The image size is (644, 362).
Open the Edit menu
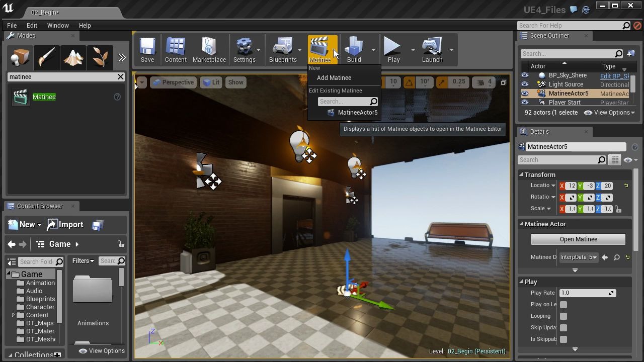pos(32,25)
